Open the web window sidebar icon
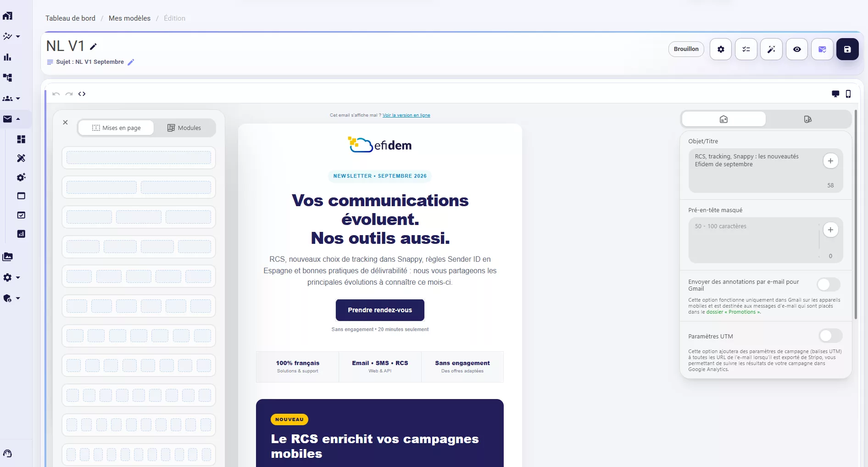Image resolution: width=868 pixels, height=467 pixels. tap(21, 196)
